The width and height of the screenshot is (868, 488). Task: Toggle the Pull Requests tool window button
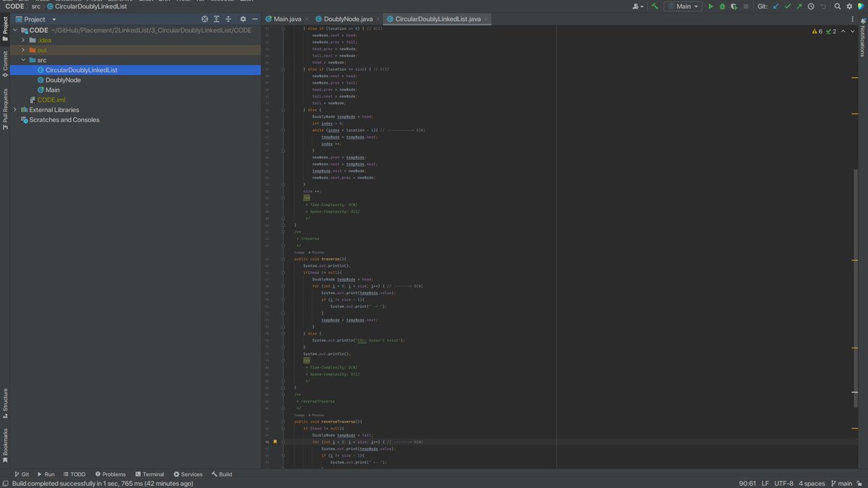click(4, 109)
